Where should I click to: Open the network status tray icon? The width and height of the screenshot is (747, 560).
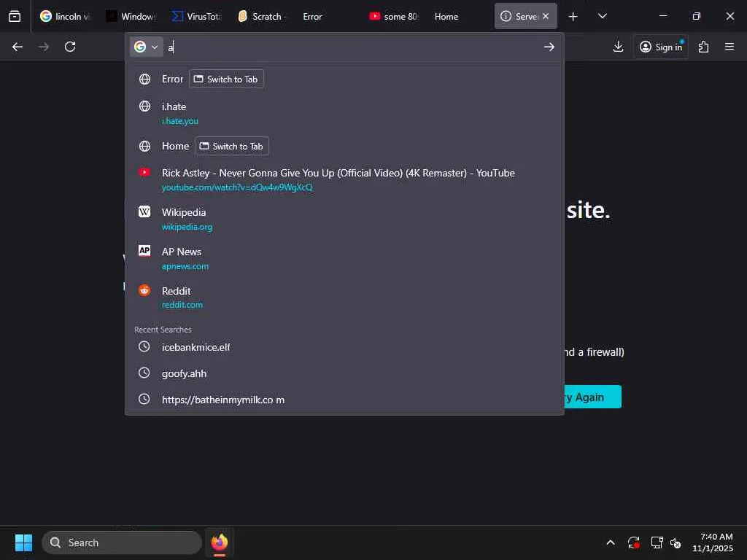pyautogui.click(x=657, y=542)
